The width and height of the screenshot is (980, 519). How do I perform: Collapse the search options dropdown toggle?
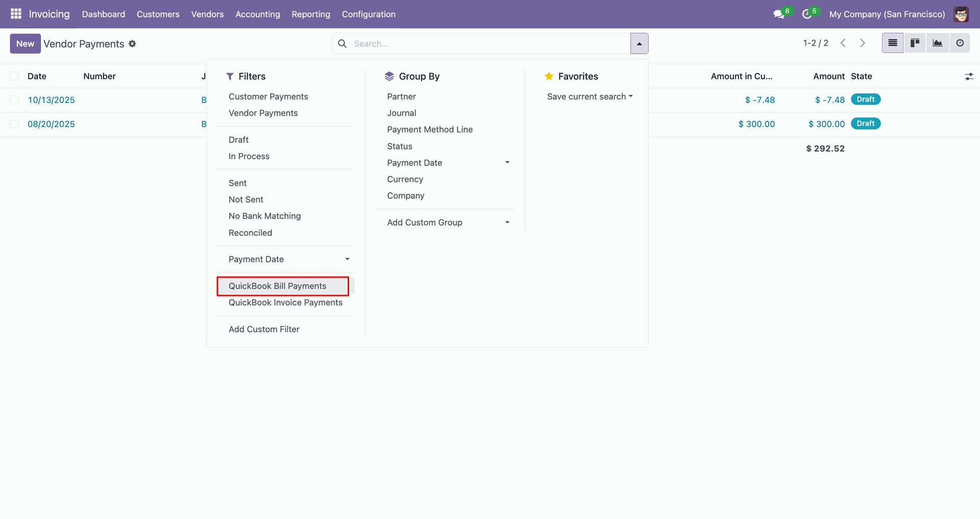point(639,44)
